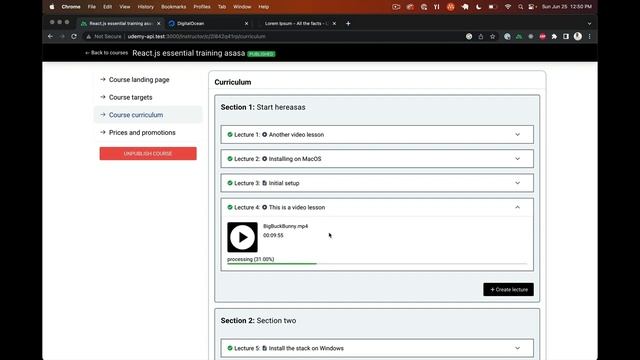Click the 00:09:55 duration text

pos(273,236)
